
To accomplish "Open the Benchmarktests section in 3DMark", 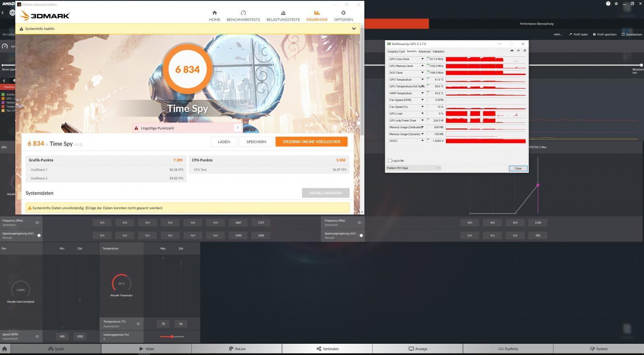I will 243,16.
